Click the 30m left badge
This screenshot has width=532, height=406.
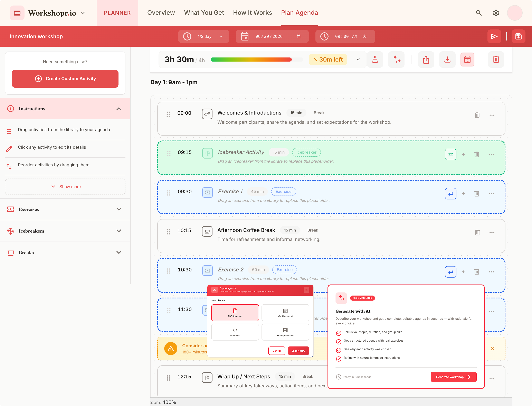pyautogui.click(x=328, y=60)
